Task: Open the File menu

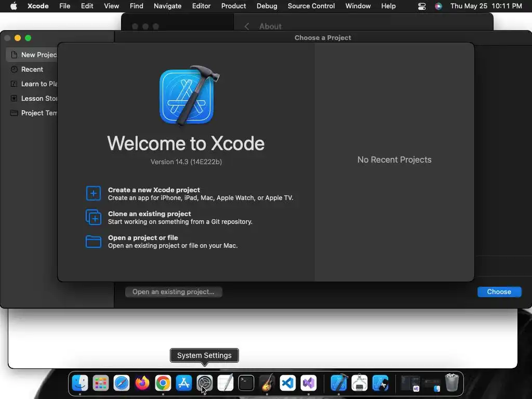Action: click(x=64, y=6)
